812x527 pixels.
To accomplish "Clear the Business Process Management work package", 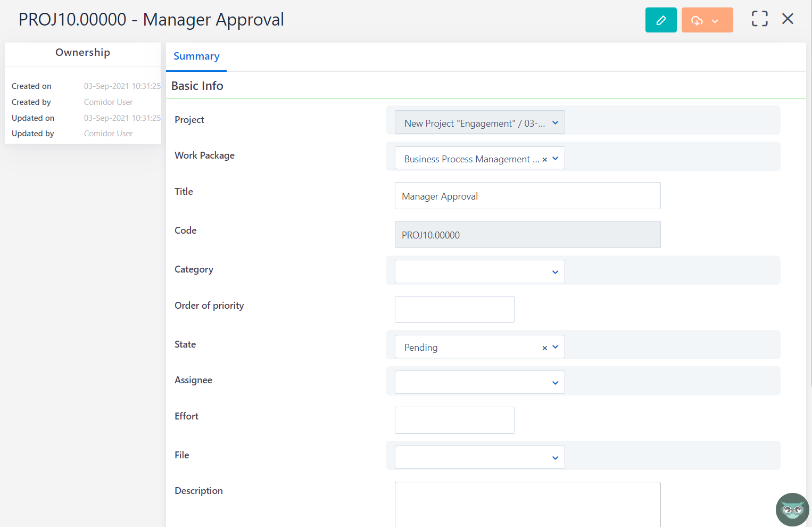I will (x=544, y=159).
